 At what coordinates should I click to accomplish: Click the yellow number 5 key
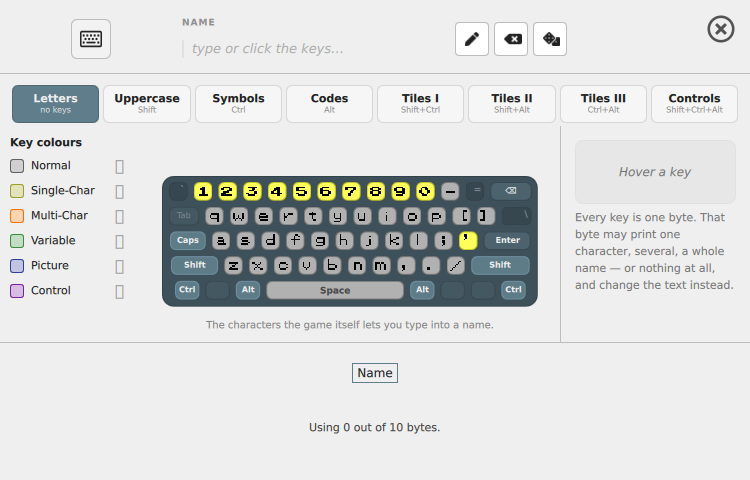pyautogui.click(x=301, y=191)
